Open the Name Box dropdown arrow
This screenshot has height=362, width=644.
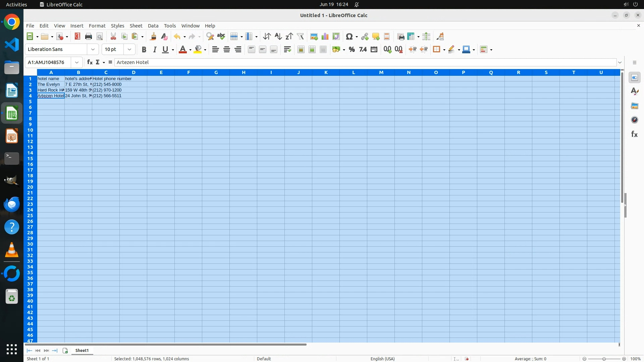(77, 62)
